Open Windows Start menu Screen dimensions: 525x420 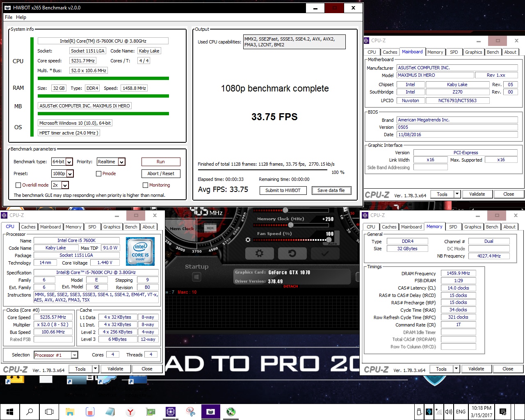(10, 412)
